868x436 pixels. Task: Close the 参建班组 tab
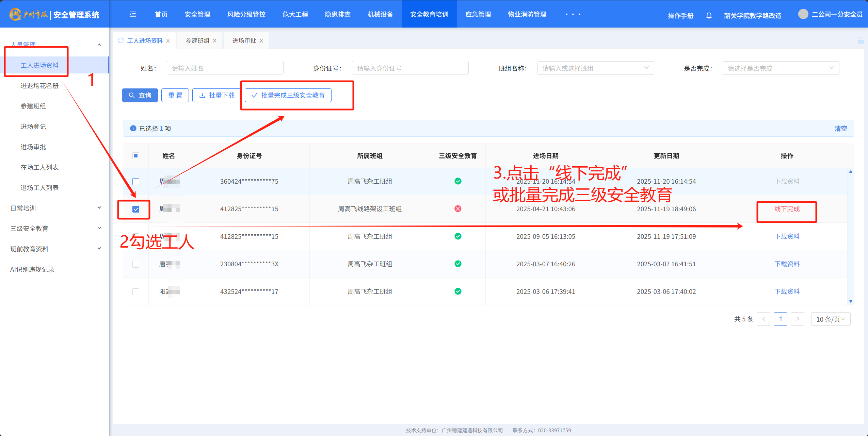pos(215,41)
